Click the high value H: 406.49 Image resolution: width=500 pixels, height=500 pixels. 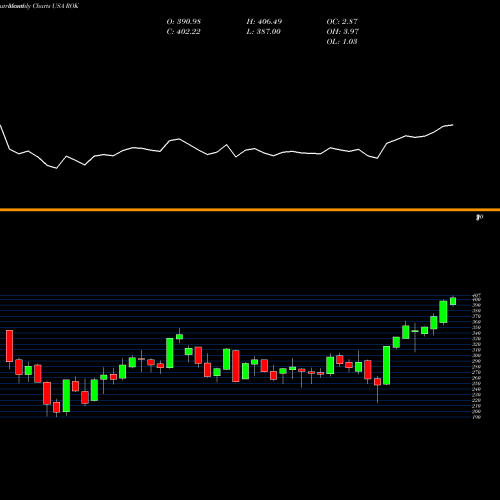[264, 22]
